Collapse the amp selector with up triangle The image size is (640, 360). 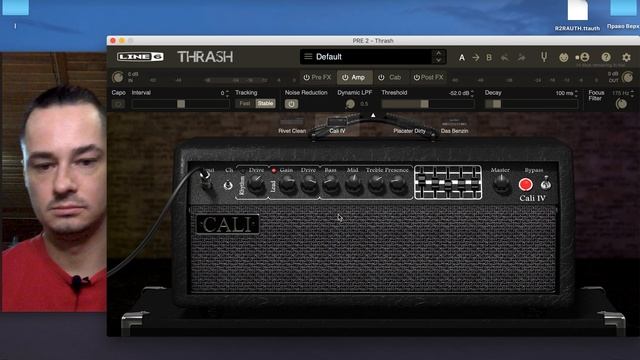[373, 116]
